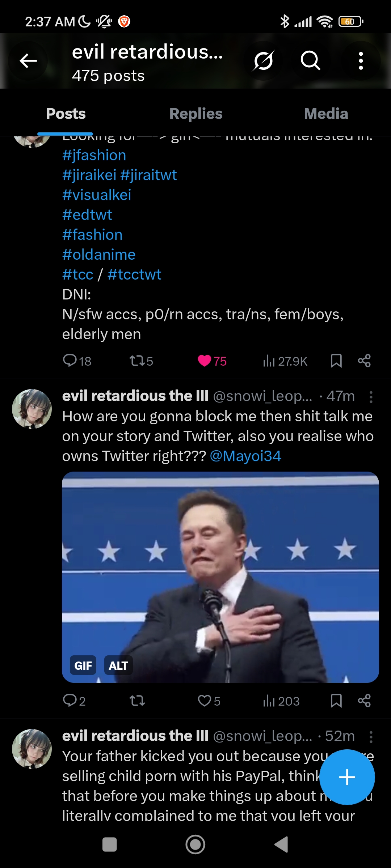Screen dimensions: 391x868
Task: Share the hashtag post with 27.9K views
Action: pyautogui.click(x=364, y=361)
